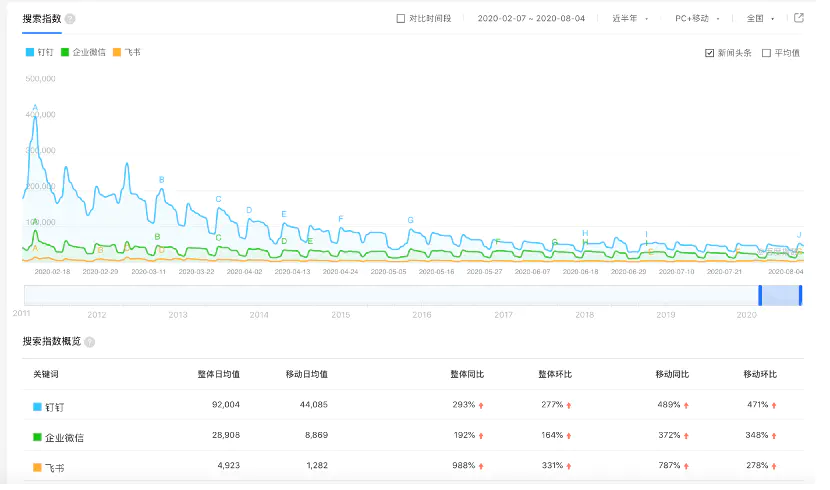Click the selected blue range in the timeline
Viewport: 830px width, 490px height.
click(780, 295)
